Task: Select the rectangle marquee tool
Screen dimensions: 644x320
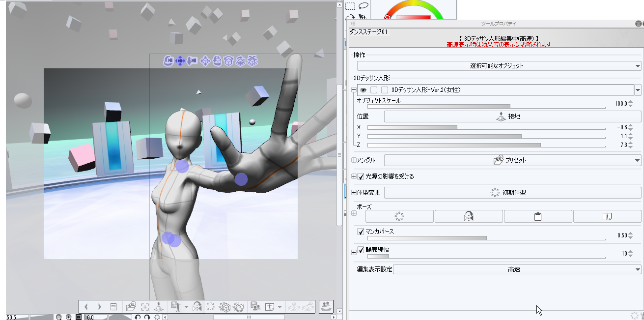Action: pos(350,6)
